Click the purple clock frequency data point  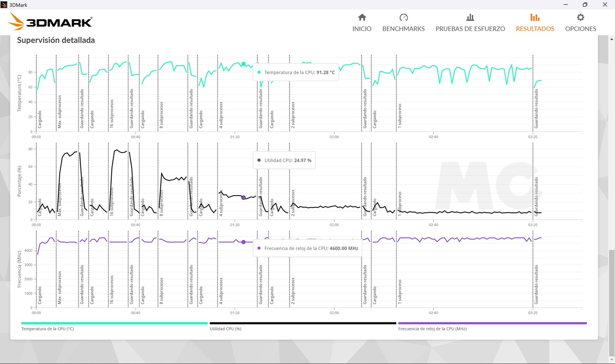point(243,242)
